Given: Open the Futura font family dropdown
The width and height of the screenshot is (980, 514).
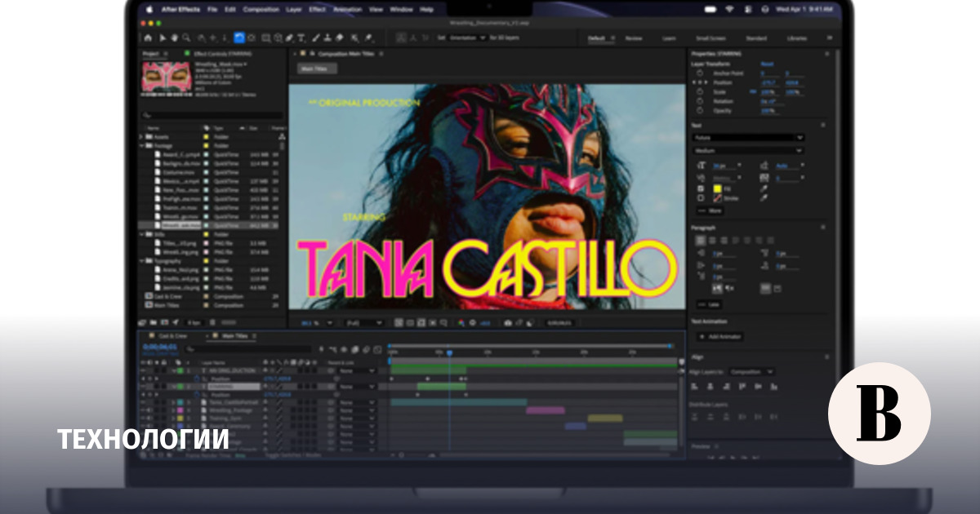Looking at the screenshot, I should pos(748,138).
